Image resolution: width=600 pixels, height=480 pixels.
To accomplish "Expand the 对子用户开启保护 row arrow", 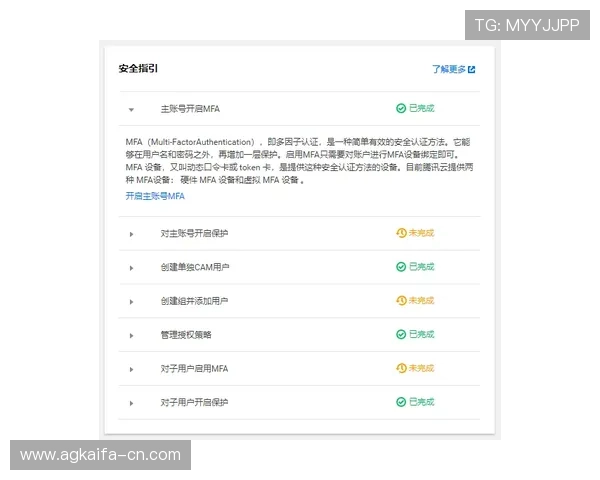I will click(x=131, y=403).
